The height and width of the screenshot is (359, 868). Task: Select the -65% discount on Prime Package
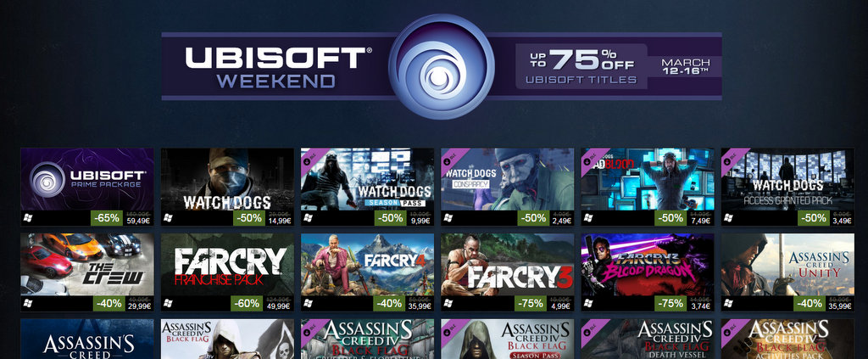point(107,218)
